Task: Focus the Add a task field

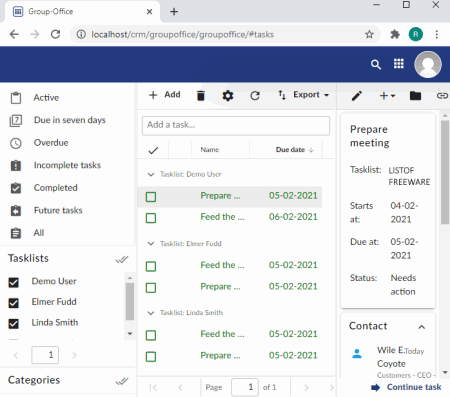Action: pos(236,125)
